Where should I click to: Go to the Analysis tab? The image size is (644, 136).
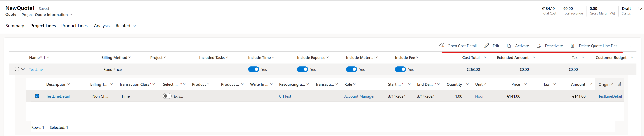[102, 26]
